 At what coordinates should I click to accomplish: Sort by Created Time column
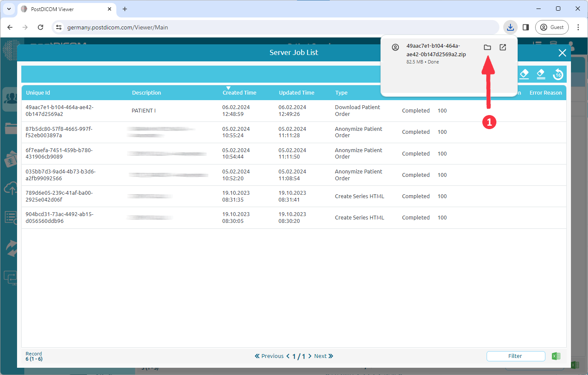(x=239, y=92)
